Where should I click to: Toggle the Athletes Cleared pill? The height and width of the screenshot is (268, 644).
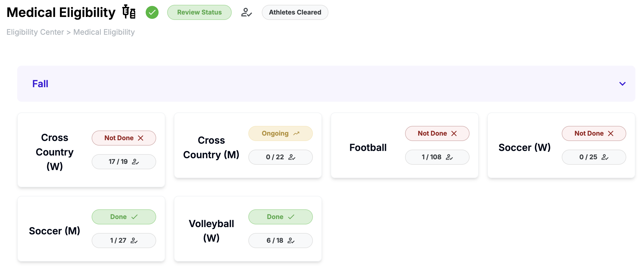coord(295,12)
